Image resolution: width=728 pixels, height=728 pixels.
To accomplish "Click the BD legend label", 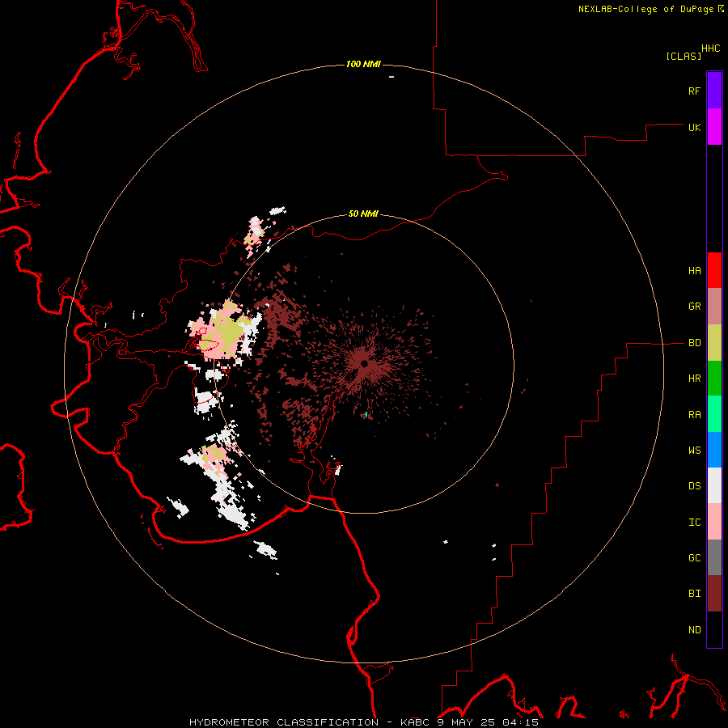I will 694,343.
